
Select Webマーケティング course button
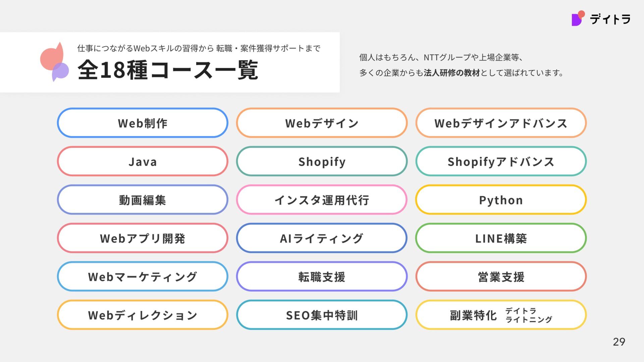click(143, 277)
